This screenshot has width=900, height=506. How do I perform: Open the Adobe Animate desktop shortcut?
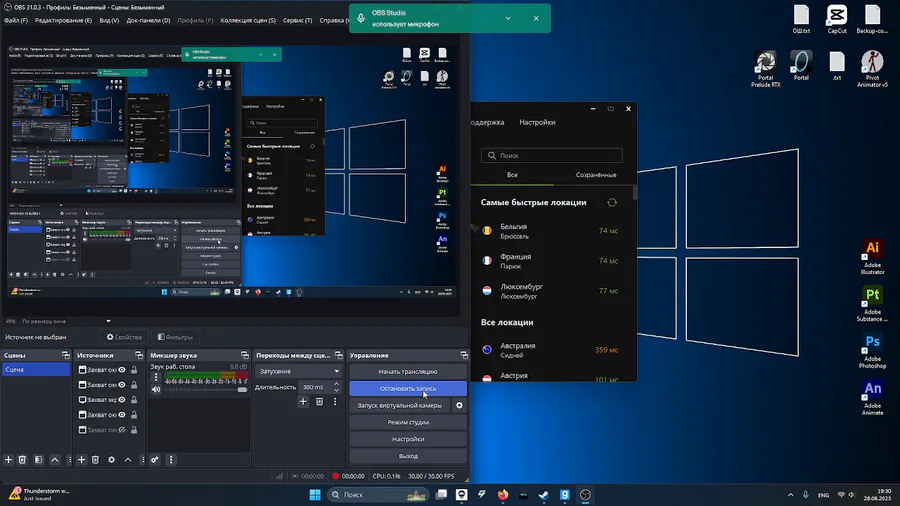[x=872, y=398]
